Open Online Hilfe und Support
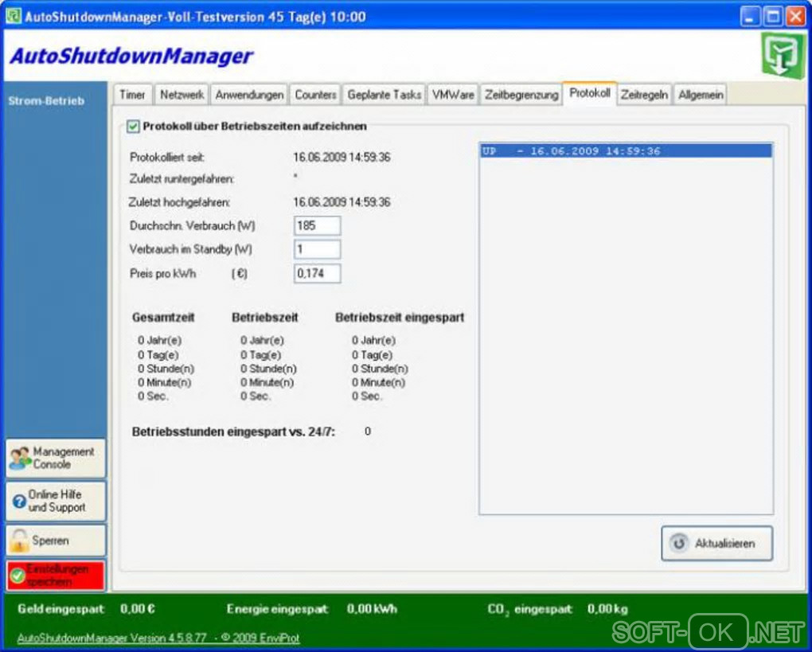 point(56,502)
